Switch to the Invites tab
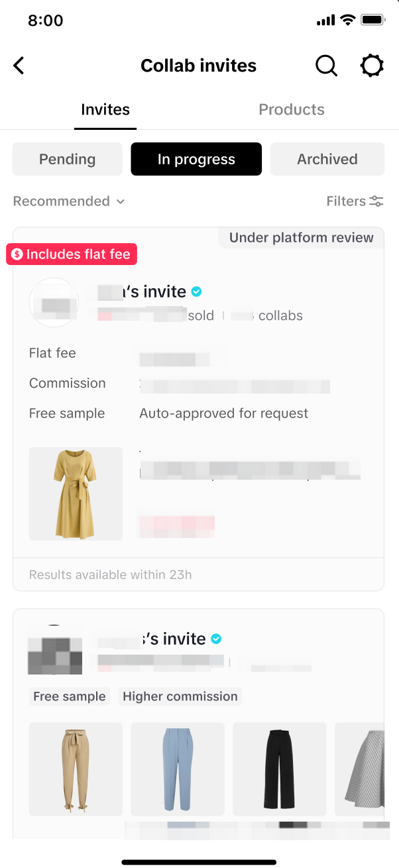The image size is (399, 868). [105, 110]
